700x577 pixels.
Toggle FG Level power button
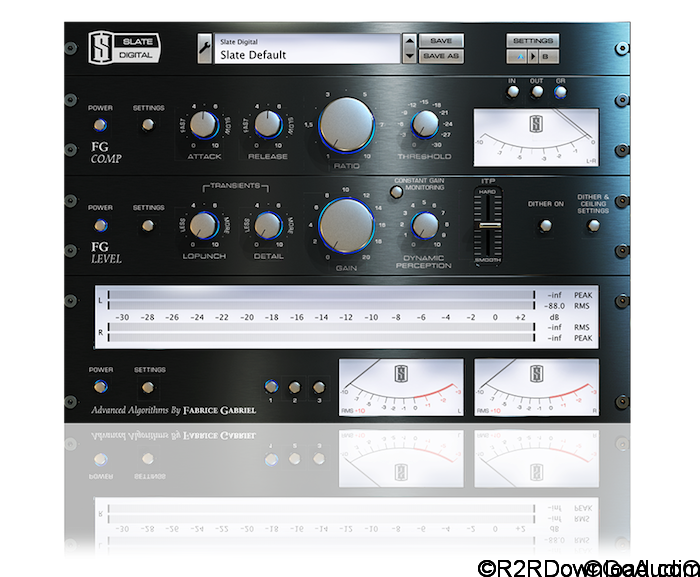[x=101, y=226]
